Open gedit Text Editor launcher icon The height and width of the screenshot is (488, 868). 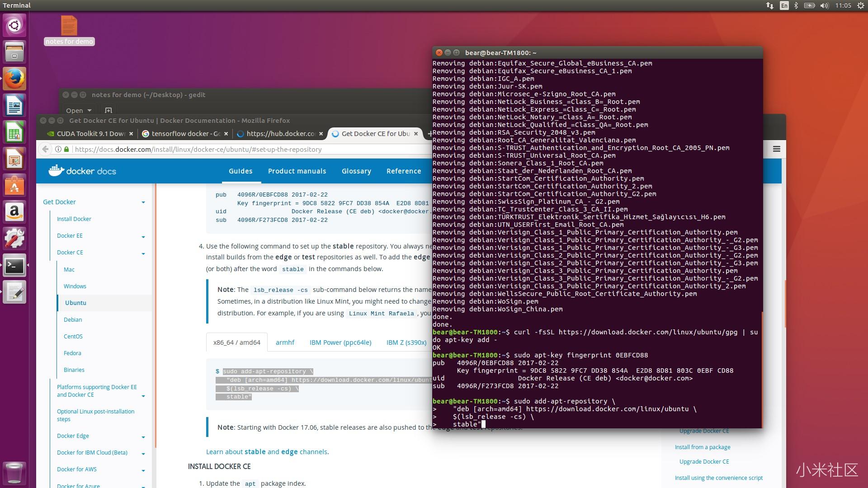pos(14,292)
